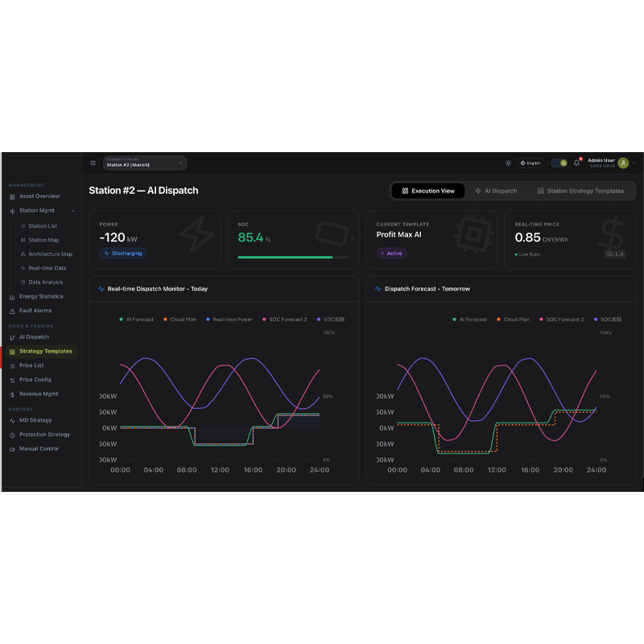The image size is (644, 644).
Task: Toggle the green switch next to the bell
Action: click(x=560, y=163)
